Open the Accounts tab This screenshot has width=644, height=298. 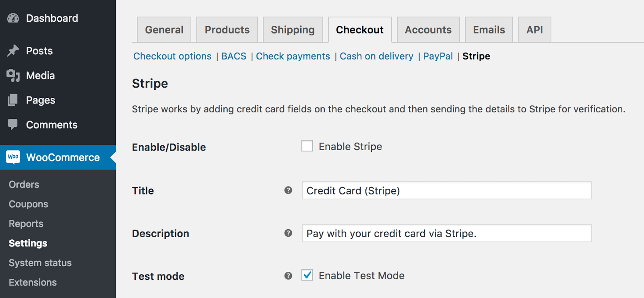click(x=428, y=29)
